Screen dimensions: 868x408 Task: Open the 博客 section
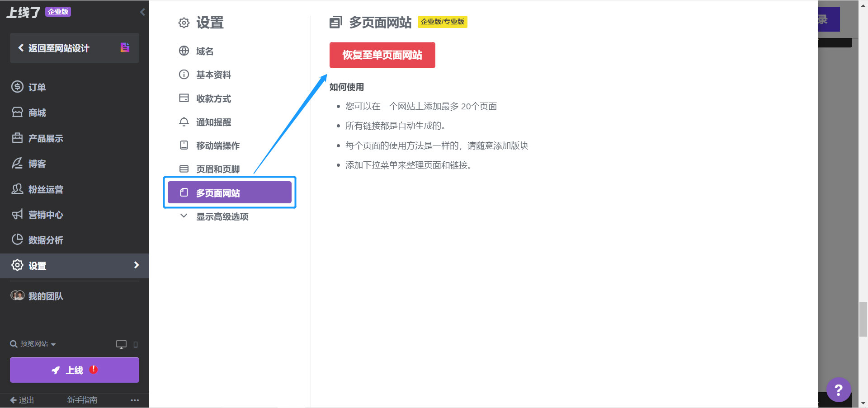pos(36,164)
